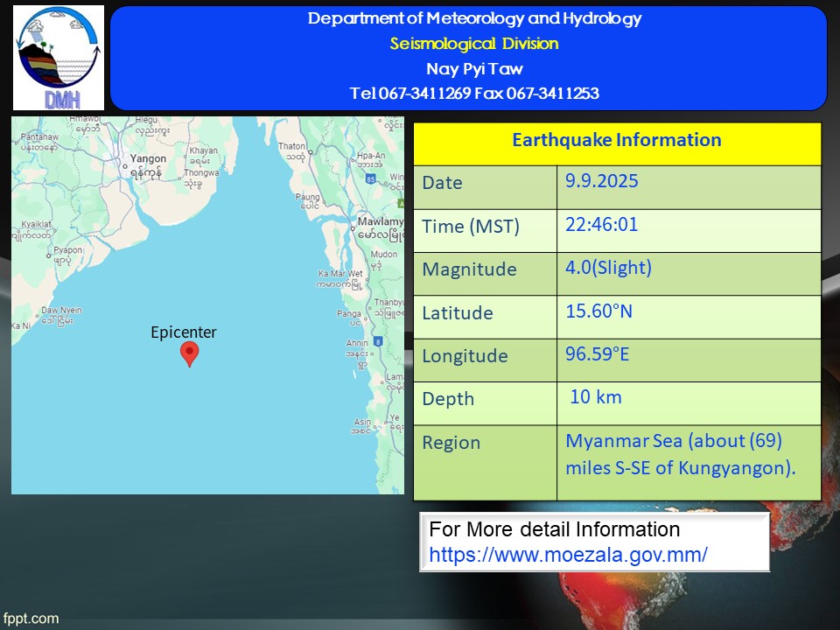Select the Depth value 10 km
The image size is (840, 630).
596,397
